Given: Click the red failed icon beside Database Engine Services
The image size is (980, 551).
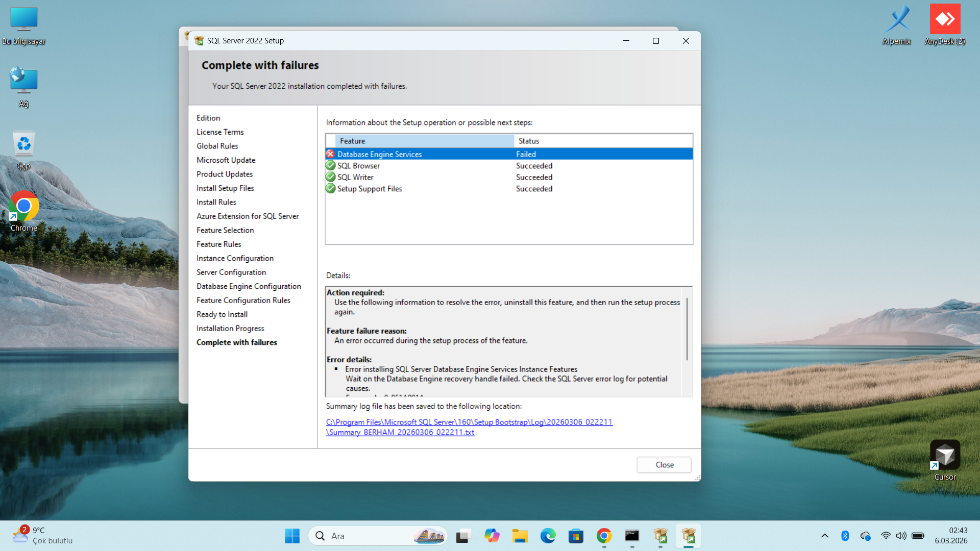Looking at the screenshot, I should [330, 154].
